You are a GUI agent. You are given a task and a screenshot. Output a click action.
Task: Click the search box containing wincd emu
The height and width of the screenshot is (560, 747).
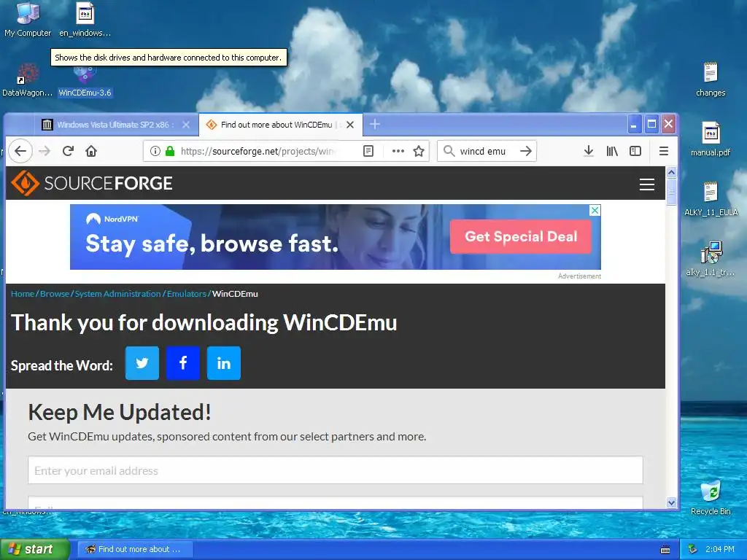click(486, 152)
